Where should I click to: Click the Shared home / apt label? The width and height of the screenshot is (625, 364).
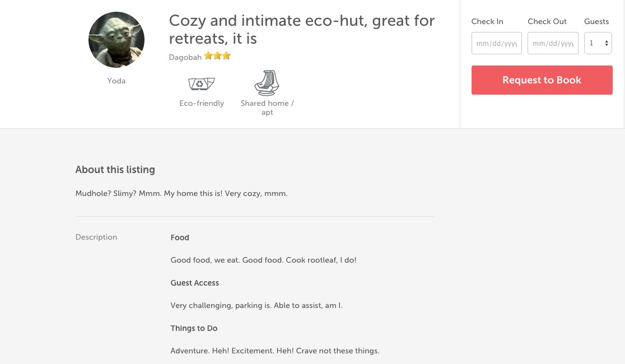[267, 108]
